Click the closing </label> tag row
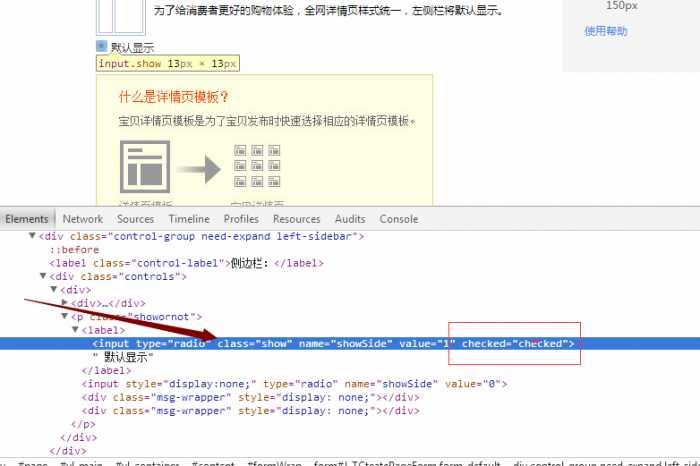 click(106, 370)
